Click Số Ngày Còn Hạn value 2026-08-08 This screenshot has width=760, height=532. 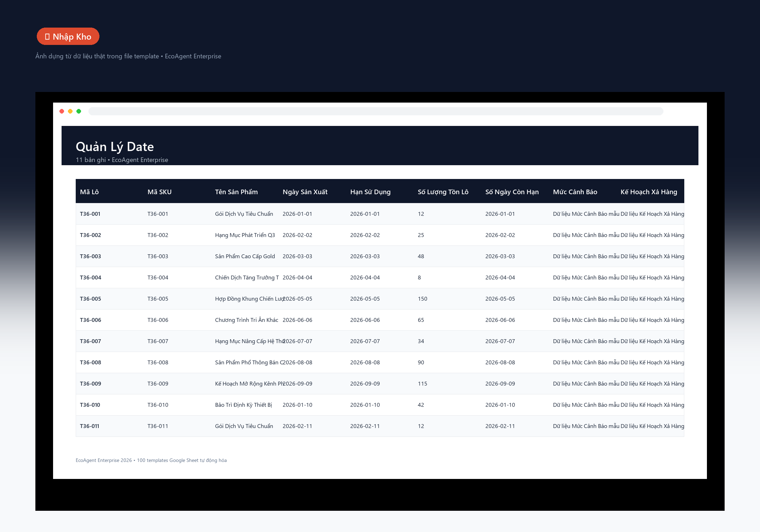pos(500,362)
